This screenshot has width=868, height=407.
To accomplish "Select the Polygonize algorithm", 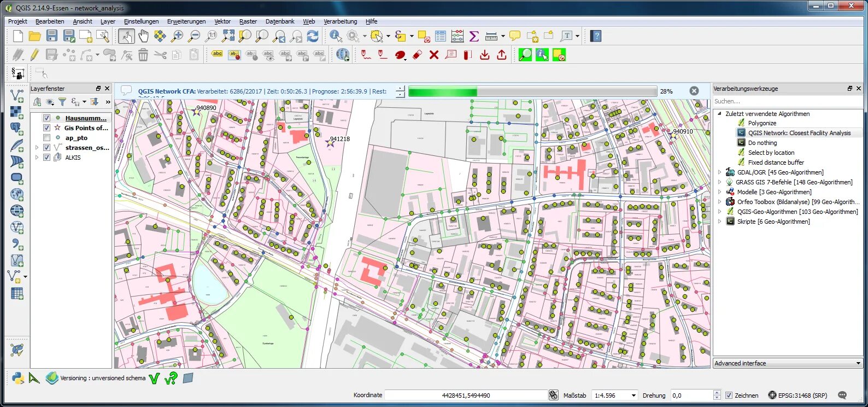I will [x=762, y=123].
